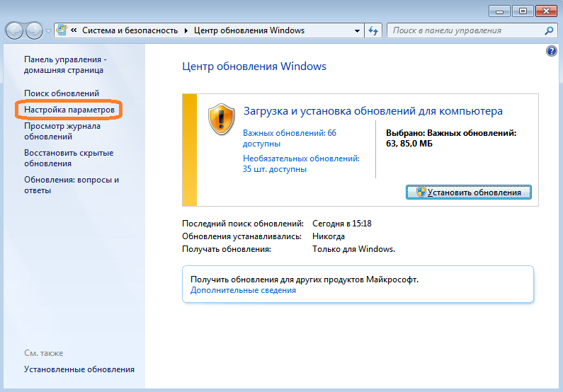Click 'Поиск обновлений' in left panel
Image resolution: width=563 pixels, height=392 pixels.
pyautogui.click(x=62, y=93)
